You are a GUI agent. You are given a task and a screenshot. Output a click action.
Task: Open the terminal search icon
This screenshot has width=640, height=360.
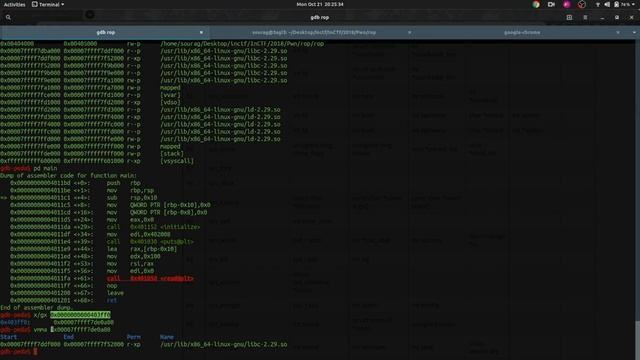8,17
